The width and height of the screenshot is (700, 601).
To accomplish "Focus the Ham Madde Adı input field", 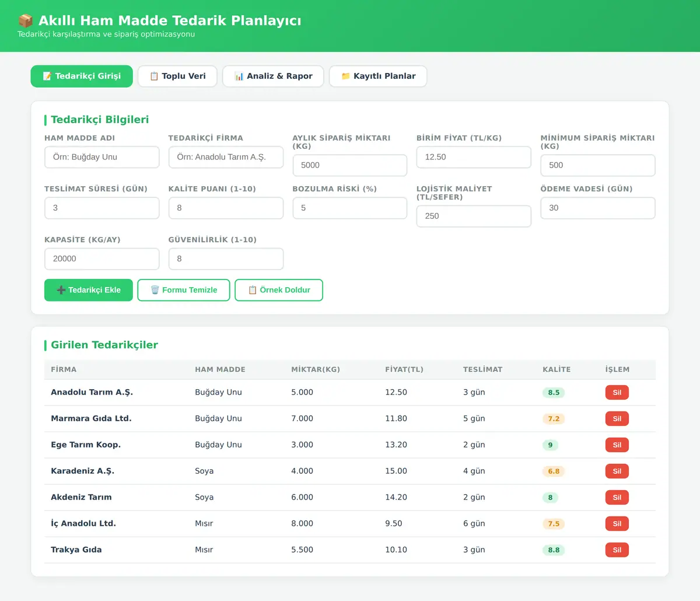I will coord(102,158).
